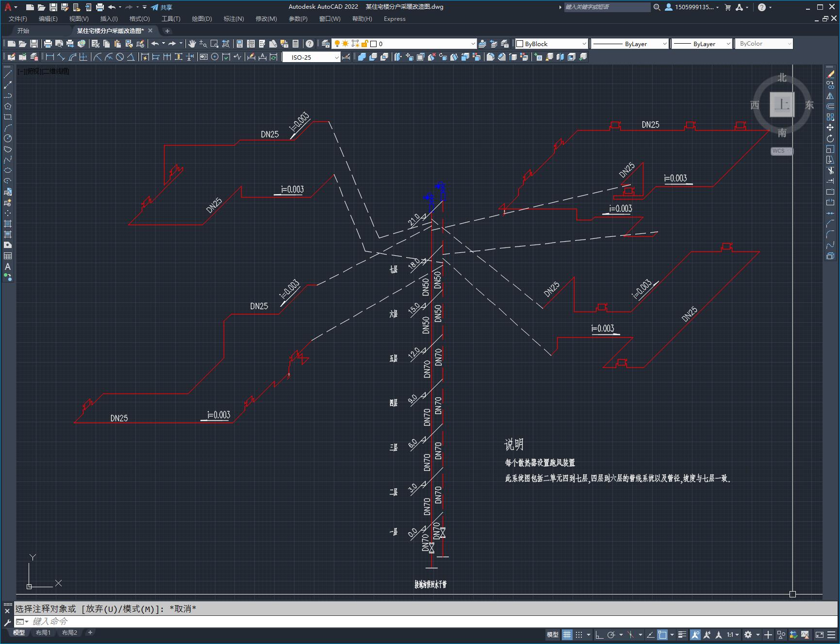Toggle isometric drafting in status bar
This screenshot has height=644, width=840.
point(631,634)
